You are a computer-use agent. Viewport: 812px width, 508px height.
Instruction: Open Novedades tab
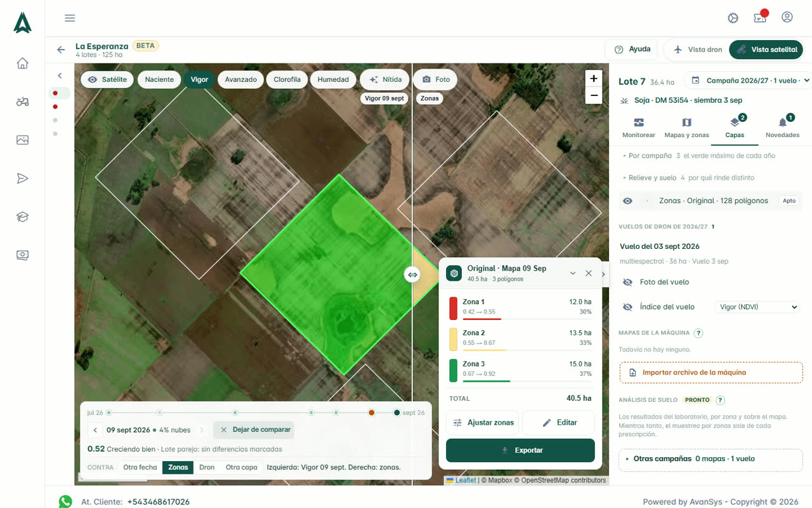(782, 128)
